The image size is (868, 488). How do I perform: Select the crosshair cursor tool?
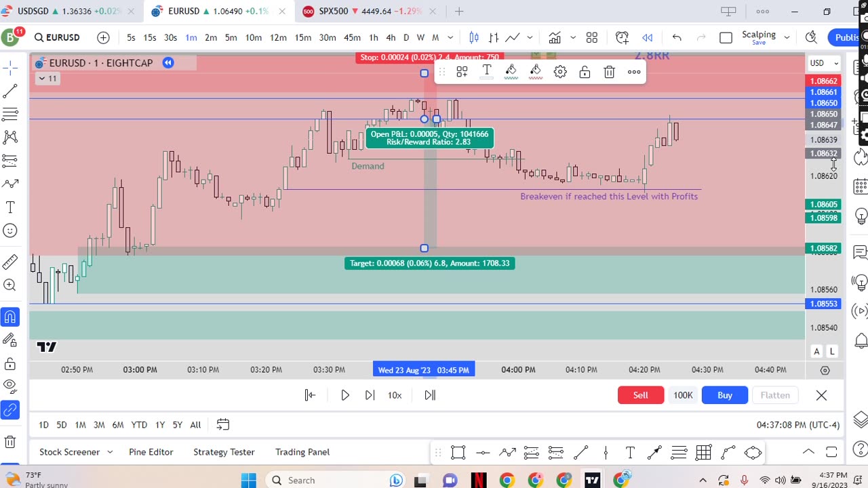point(10,67)
